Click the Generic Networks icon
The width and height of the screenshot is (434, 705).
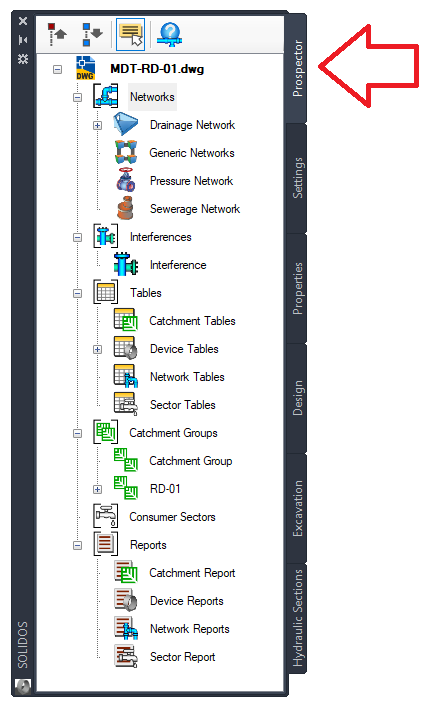125,152
